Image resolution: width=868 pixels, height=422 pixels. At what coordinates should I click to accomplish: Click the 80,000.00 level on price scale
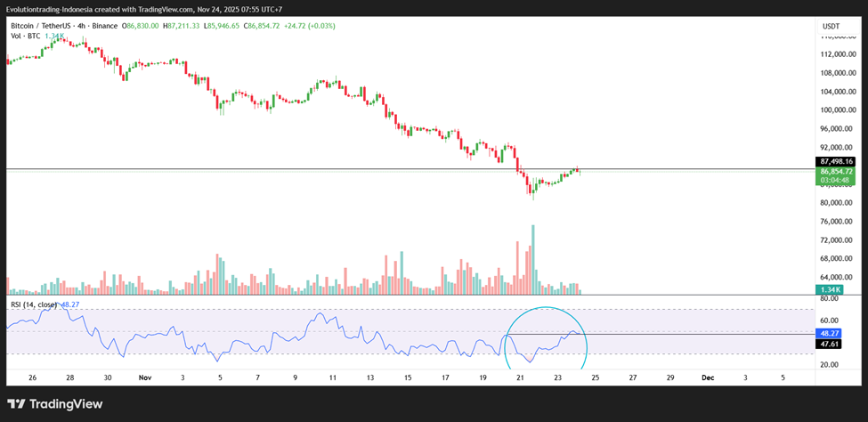[838, 203]
